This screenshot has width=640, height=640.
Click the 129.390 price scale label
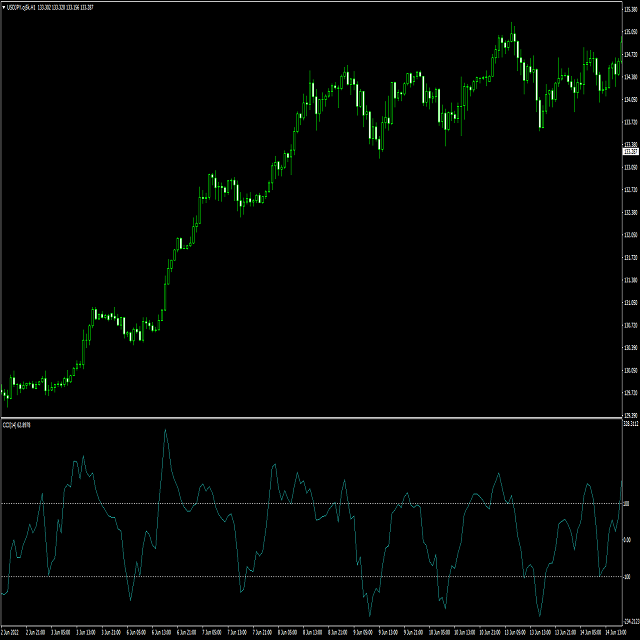[x=631, y=415]
